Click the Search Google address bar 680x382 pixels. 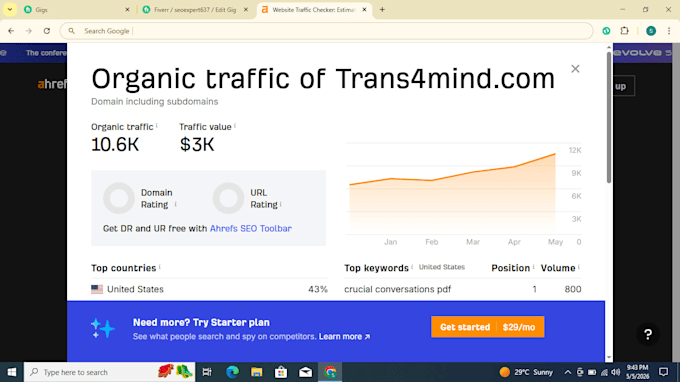(326, 31)
